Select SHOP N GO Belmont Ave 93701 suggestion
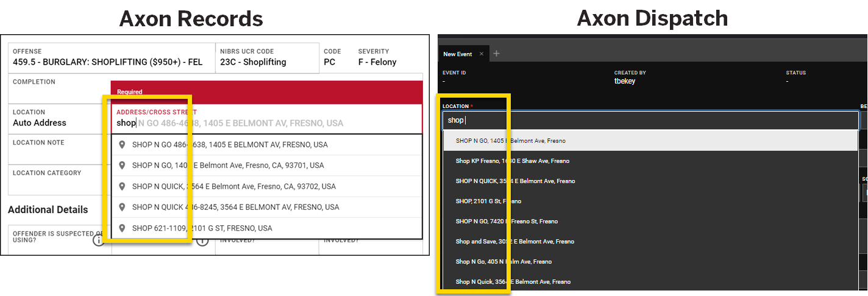The width and height of the screenshot is (868, 296). (x=228, y=165)
